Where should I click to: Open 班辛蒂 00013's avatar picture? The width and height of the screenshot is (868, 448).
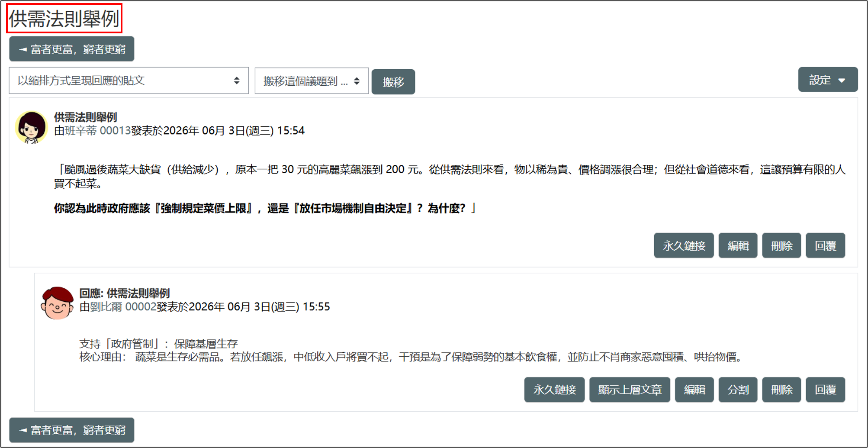pos(31,127)
